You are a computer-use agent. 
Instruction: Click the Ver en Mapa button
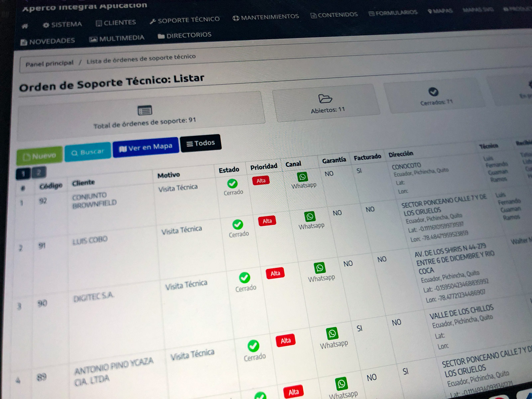pyautogui.click(x=146, y=148)
